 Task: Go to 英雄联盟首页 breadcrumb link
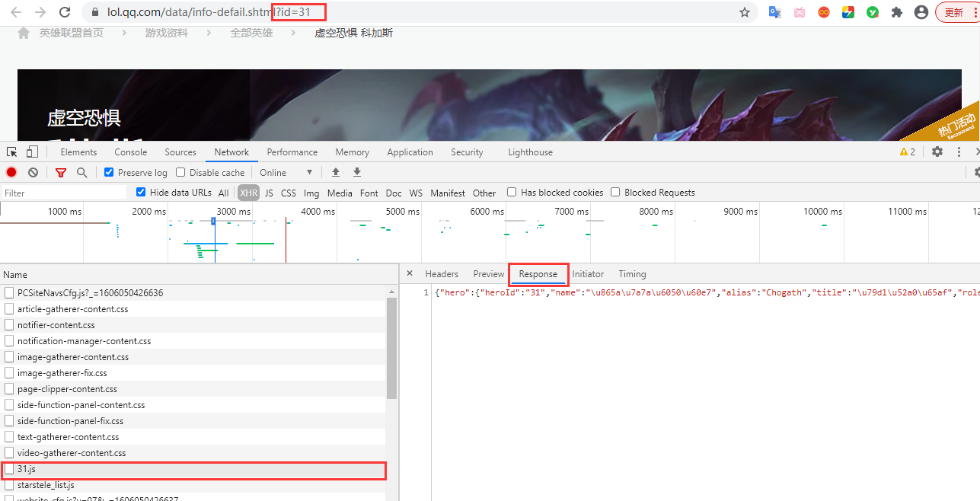point(72,33)
